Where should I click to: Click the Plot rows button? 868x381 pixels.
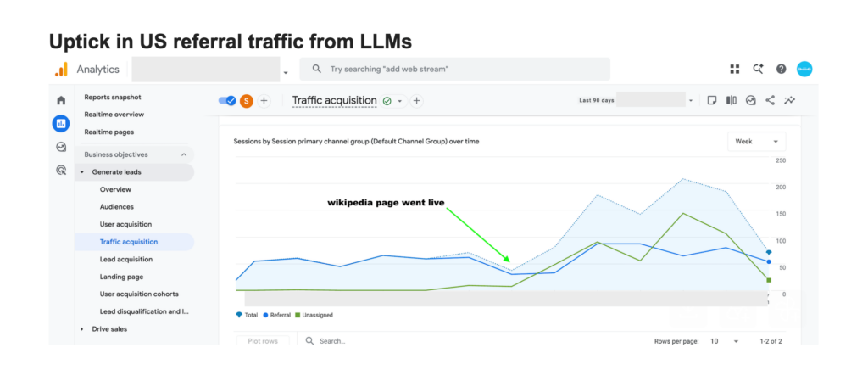pos(263,341)
